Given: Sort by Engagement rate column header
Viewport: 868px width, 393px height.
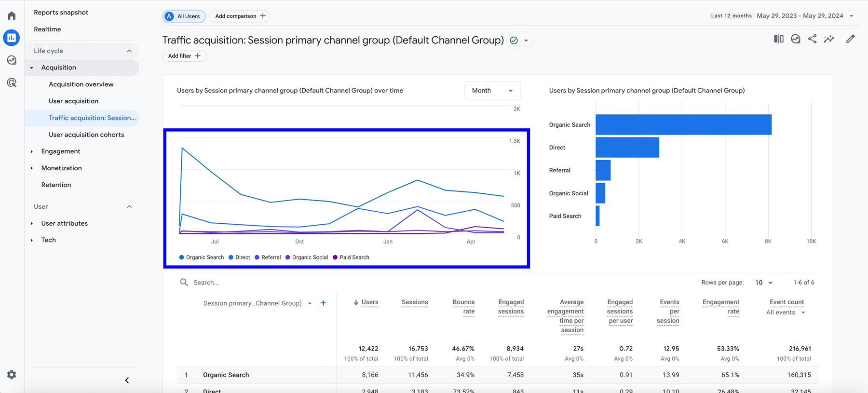Looking at the screenshot, I should (720, 307).
